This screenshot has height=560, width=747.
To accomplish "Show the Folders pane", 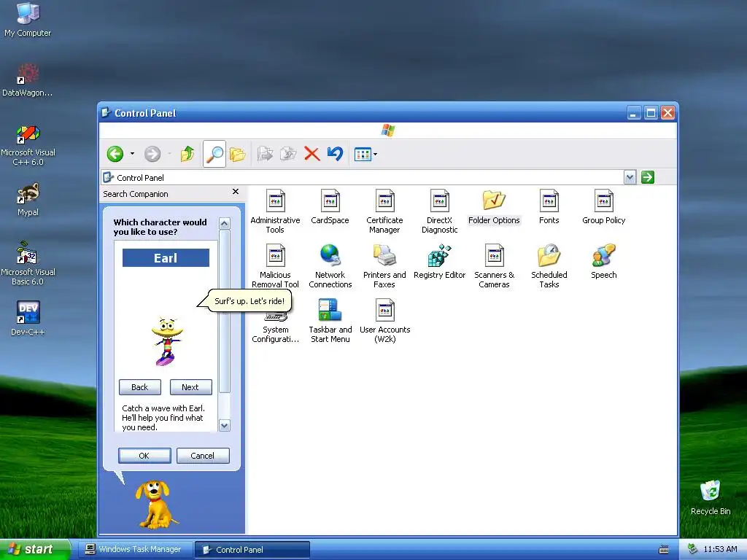I will [237, 154].
